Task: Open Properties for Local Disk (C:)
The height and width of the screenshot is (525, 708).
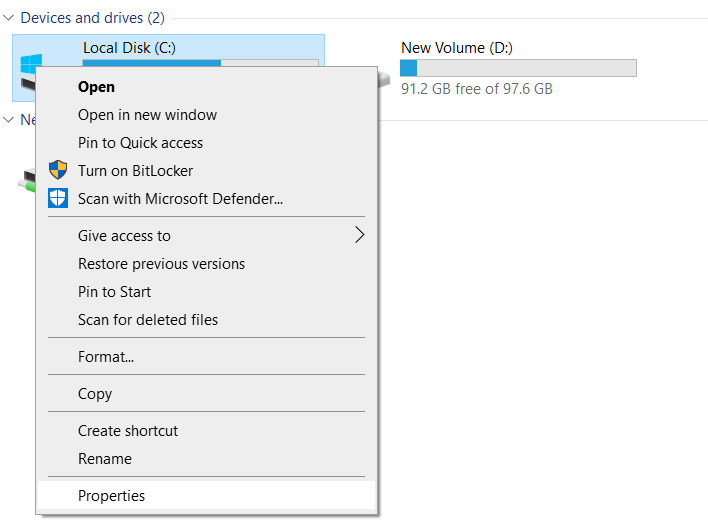Action: [206, 496]
